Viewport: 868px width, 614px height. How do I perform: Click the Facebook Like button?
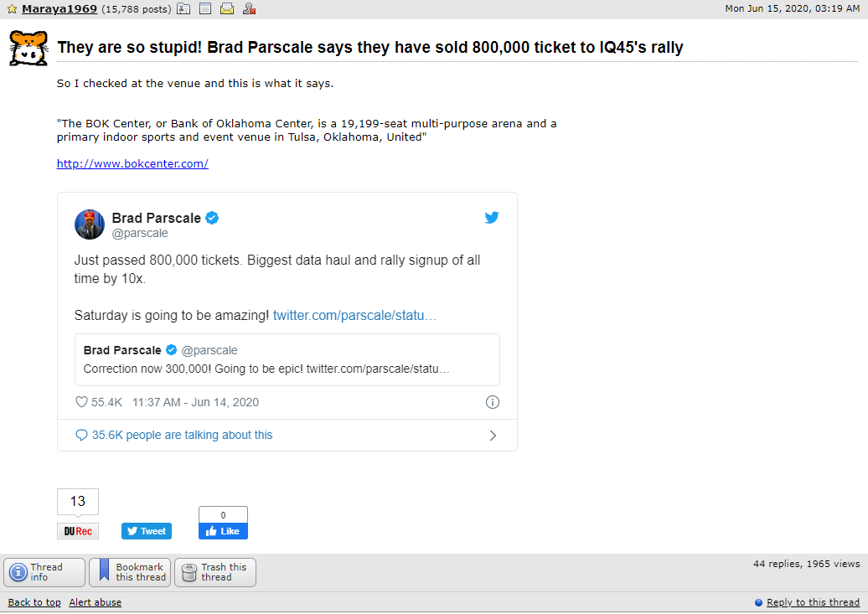point(223,531)
